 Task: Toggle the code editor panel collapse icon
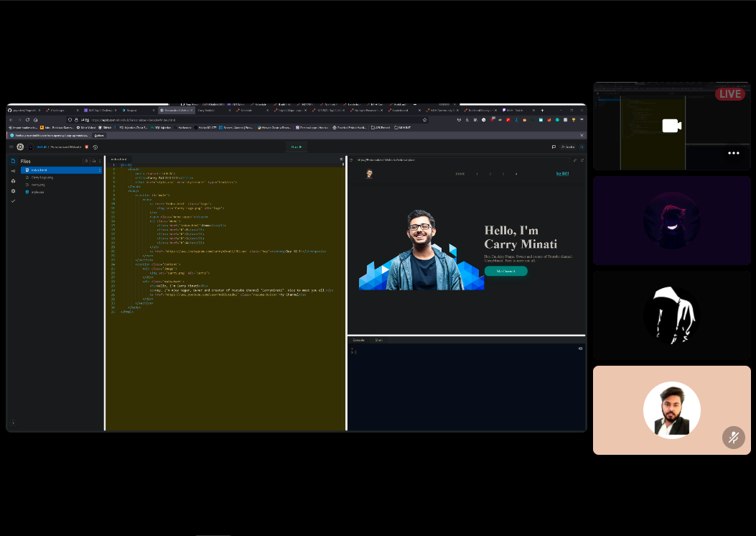click(x=341, y=160)
